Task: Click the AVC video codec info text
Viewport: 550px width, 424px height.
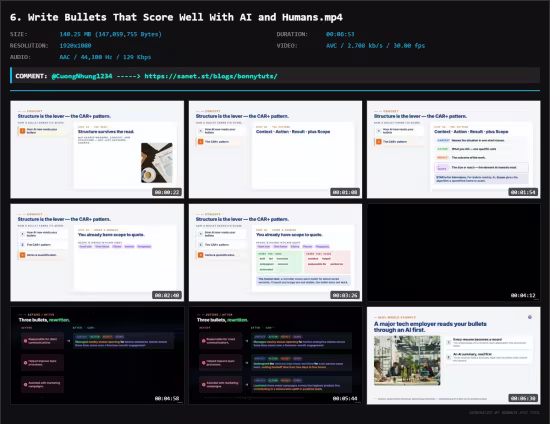Action: click(375, 46)
